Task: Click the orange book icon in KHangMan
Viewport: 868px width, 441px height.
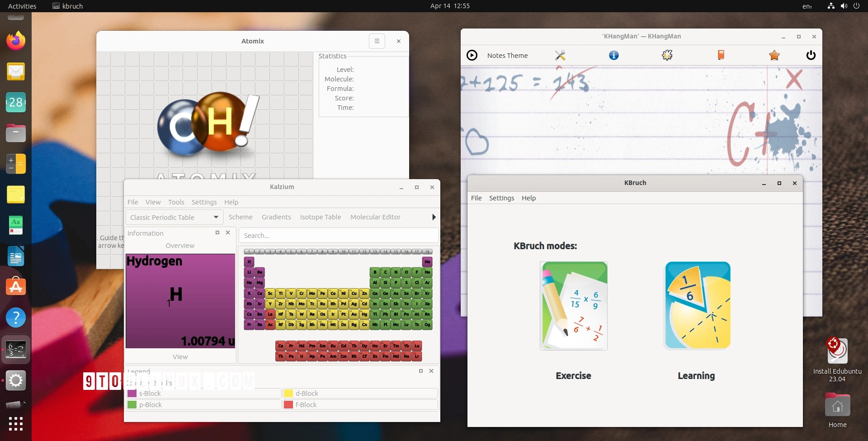Action: [721, 55]
